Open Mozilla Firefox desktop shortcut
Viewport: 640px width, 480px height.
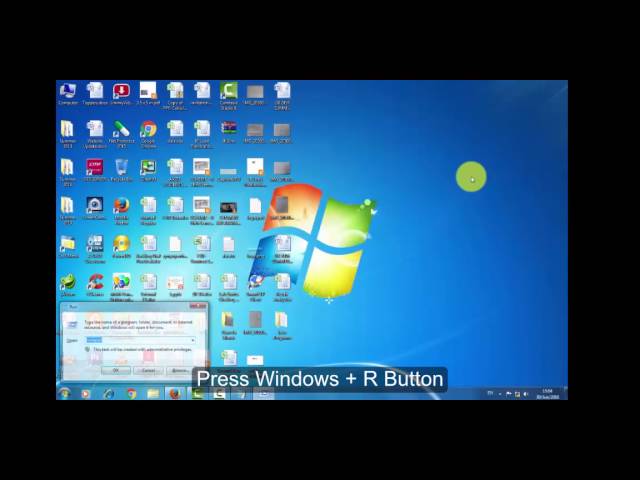tap(121, 211)
